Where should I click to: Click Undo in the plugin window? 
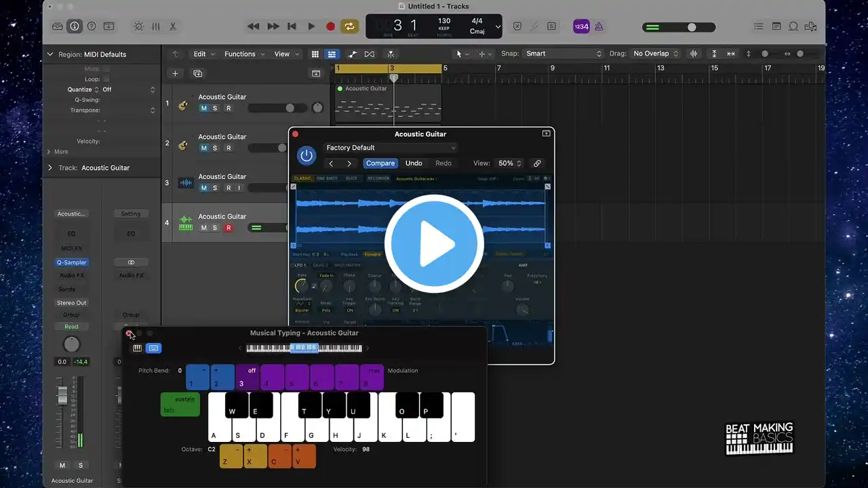point(414,163)
